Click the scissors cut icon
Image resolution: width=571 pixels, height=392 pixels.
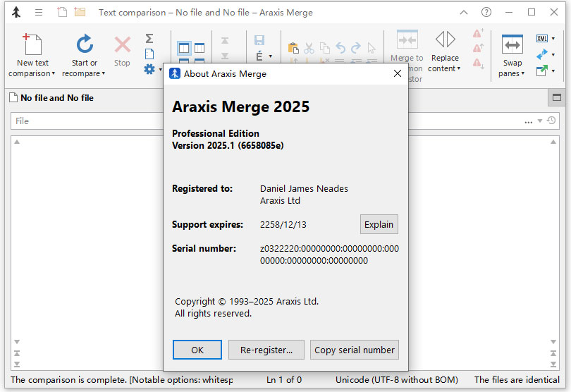tap(309, 48)
